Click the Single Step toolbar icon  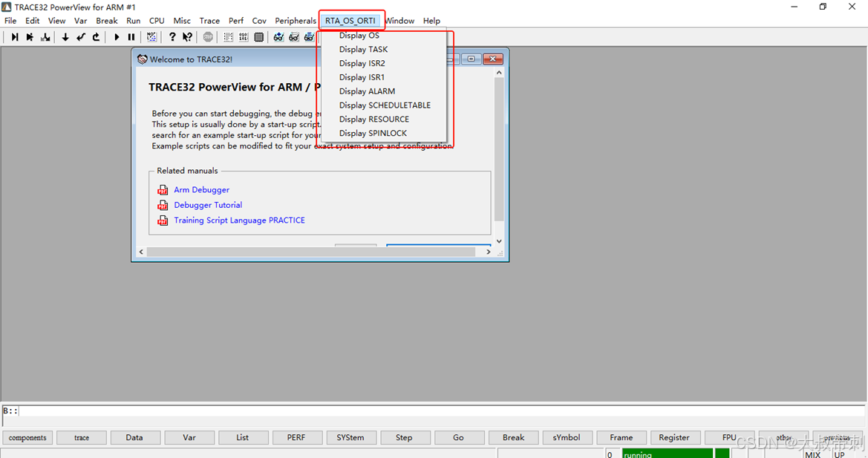point(15,37)
